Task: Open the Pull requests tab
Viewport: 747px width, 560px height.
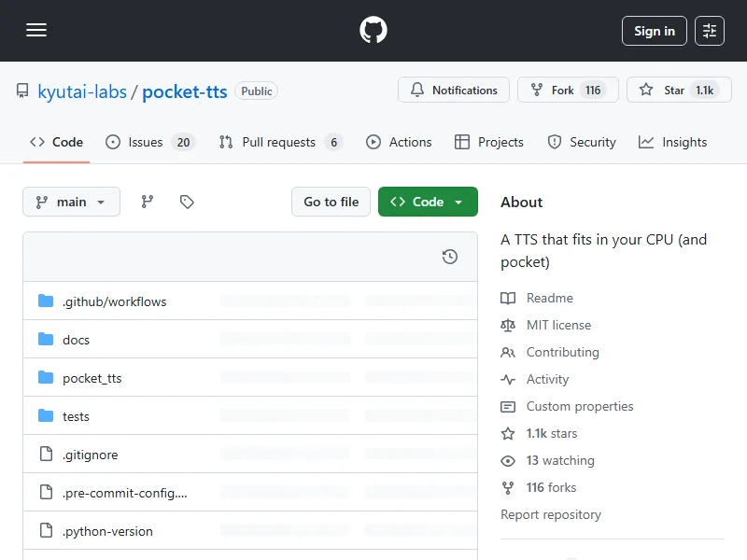Action: tap(280, 142)
